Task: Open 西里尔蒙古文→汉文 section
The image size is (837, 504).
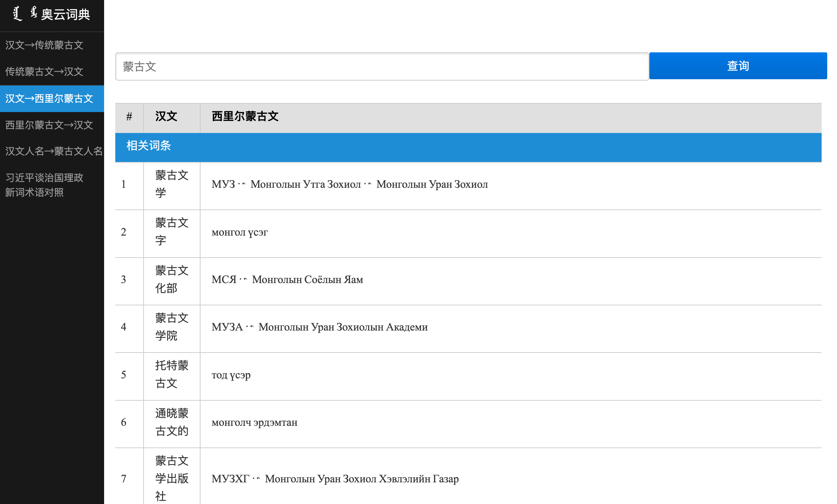Action: click(48, 125)
